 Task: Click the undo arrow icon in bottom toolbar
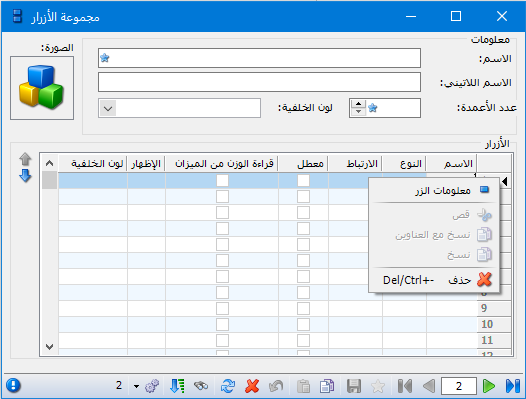276,386
